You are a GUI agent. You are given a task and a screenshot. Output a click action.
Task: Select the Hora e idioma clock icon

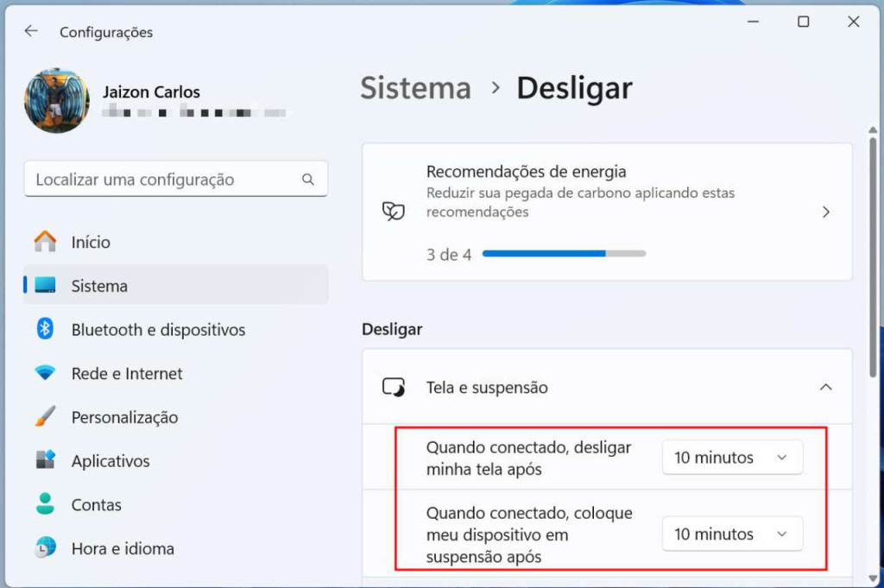(45, 547)
